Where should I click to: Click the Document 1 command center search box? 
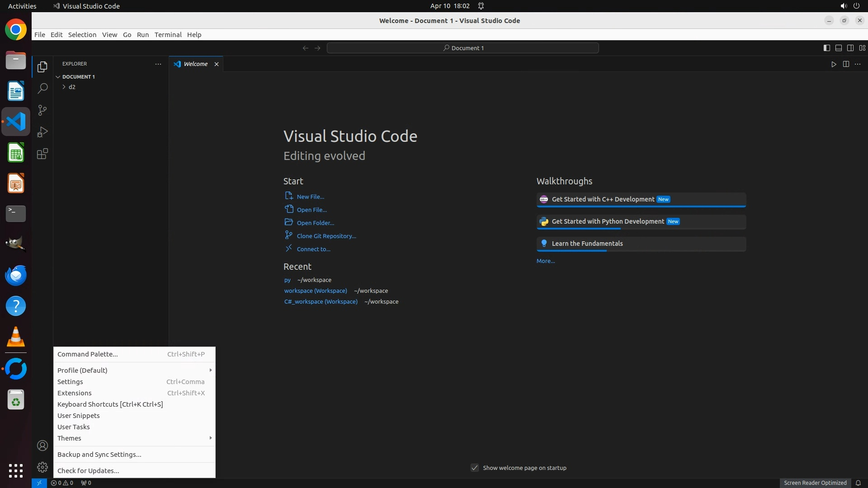click(462, 48)
